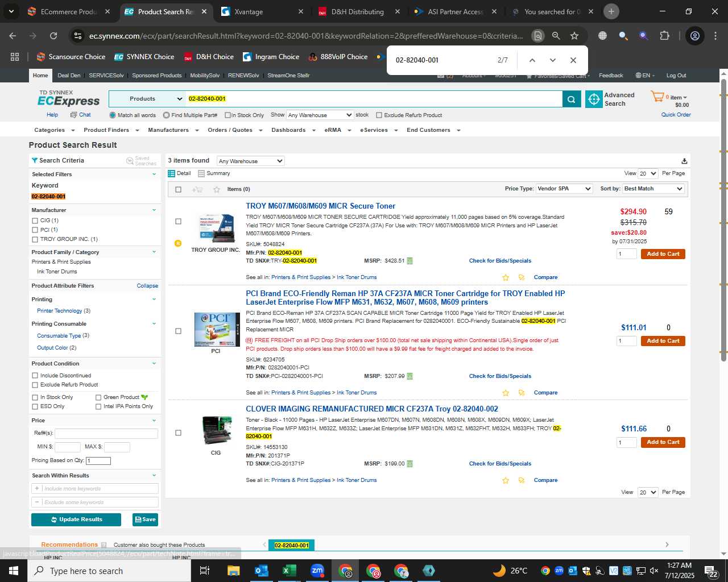Select Match all words radio button
728x582 pixels.
coord(113,115)
